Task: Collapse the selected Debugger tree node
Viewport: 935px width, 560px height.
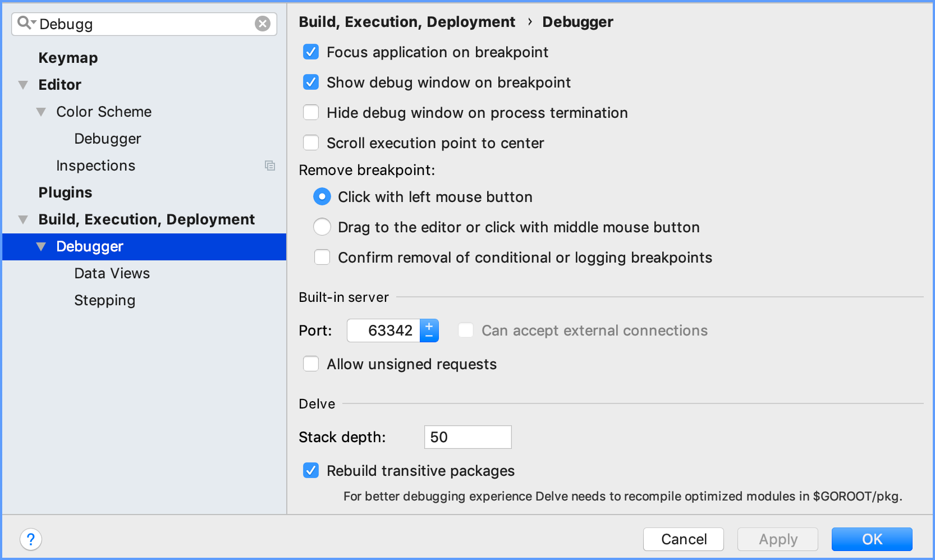Action: click(x=41, y=246)
